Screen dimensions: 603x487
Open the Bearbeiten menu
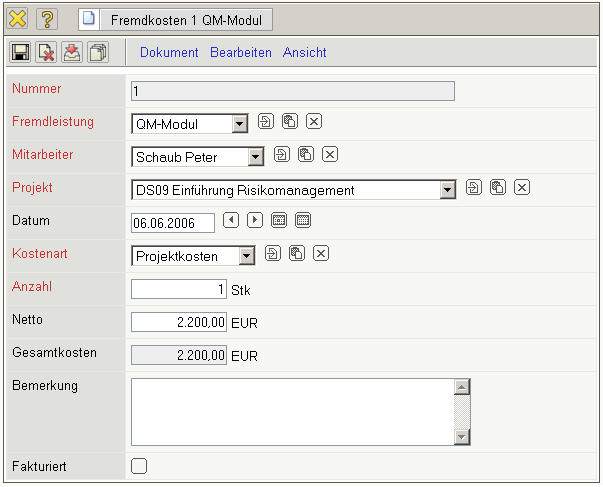[x=240, y=52]
